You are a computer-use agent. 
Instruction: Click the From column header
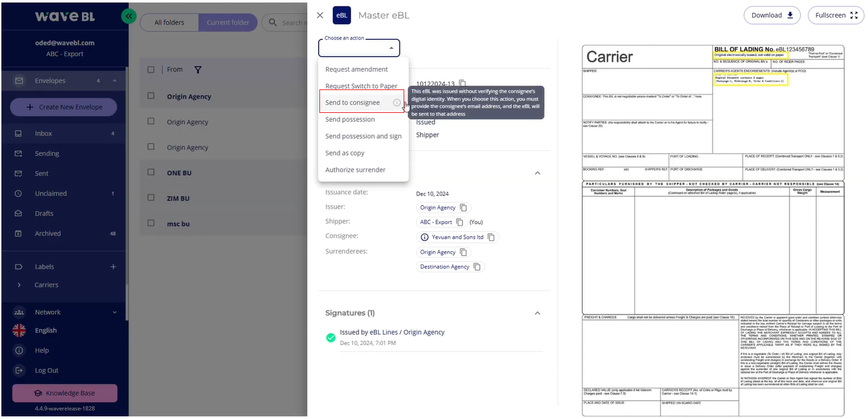(175, 70)
